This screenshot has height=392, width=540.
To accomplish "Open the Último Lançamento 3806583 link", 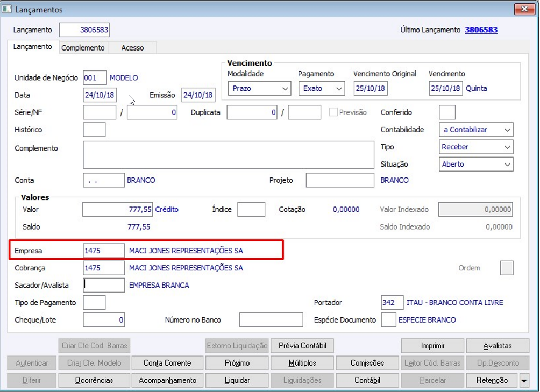I will point(481,30).
